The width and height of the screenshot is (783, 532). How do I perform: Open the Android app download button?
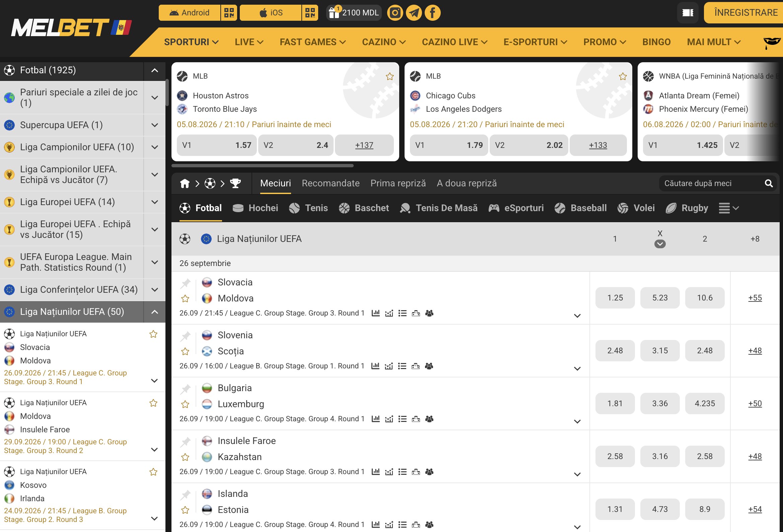(x=190, y=13)
